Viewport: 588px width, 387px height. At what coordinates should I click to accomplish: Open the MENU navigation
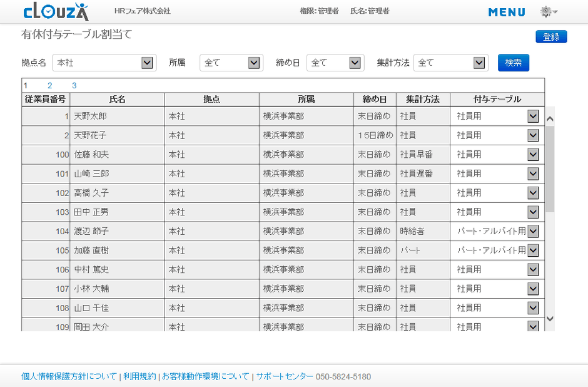coord(507,12)
